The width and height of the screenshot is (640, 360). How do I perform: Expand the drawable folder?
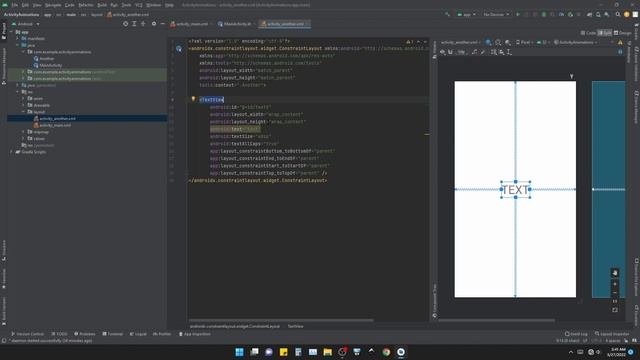[24, 105]
